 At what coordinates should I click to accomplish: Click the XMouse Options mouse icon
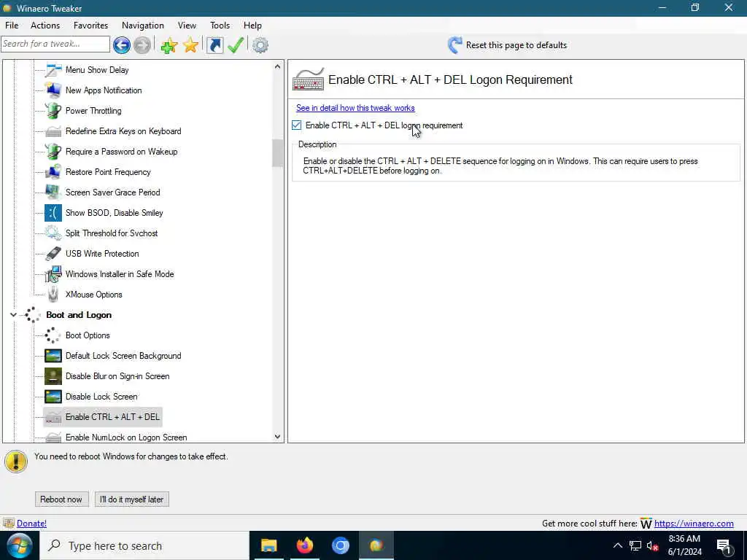coord(53,295)
